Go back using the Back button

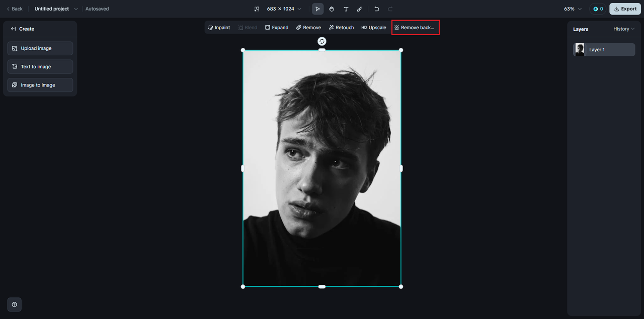(x=15, y=9)
